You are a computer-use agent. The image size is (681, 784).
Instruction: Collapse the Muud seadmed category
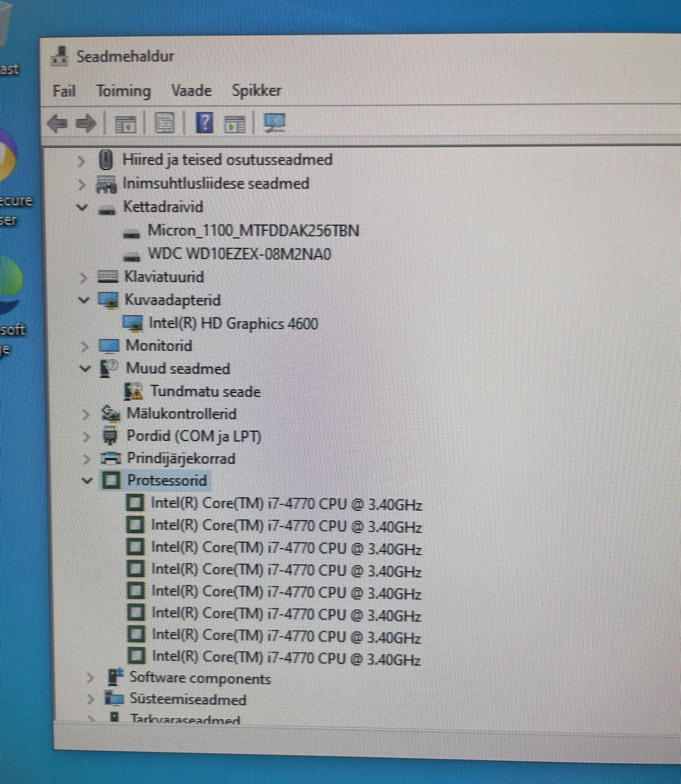click(x=85, y=368)
